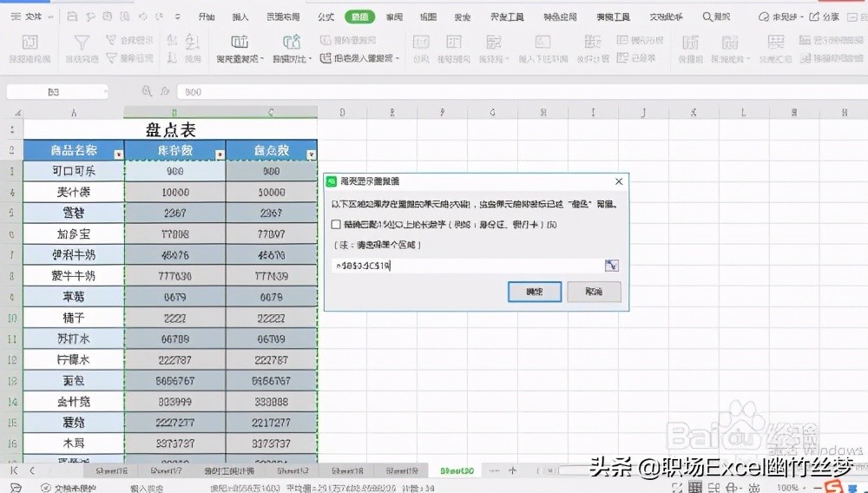Open the Name Box dropdown arrow
The width and height of the screenshot is (868, 493).
(x=105, y=92)
